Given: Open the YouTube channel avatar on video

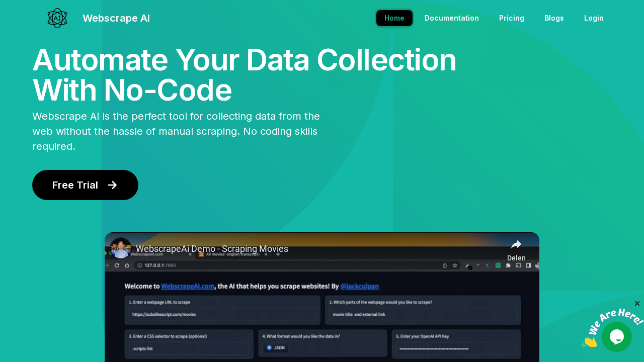Looking at the screenshot, I should [121, 248].
